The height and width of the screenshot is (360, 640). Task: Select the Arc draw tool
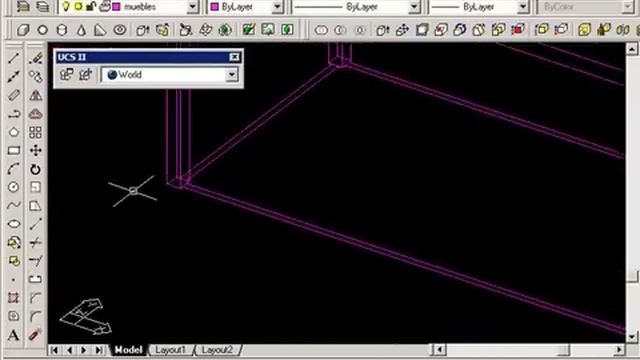point(13,169)
